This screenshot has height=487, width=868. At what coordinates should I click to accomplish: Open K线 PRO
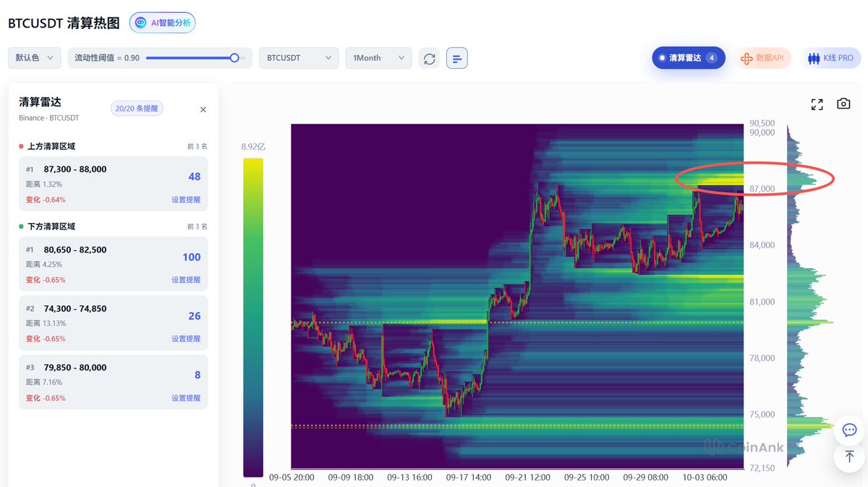point(830,58)
